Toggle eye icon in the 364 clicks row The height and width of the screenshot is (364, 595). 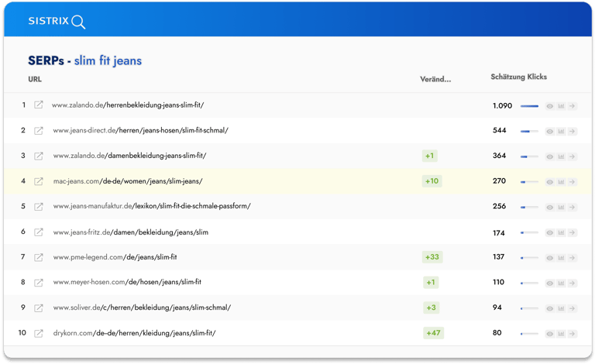[x=549, y=156]
